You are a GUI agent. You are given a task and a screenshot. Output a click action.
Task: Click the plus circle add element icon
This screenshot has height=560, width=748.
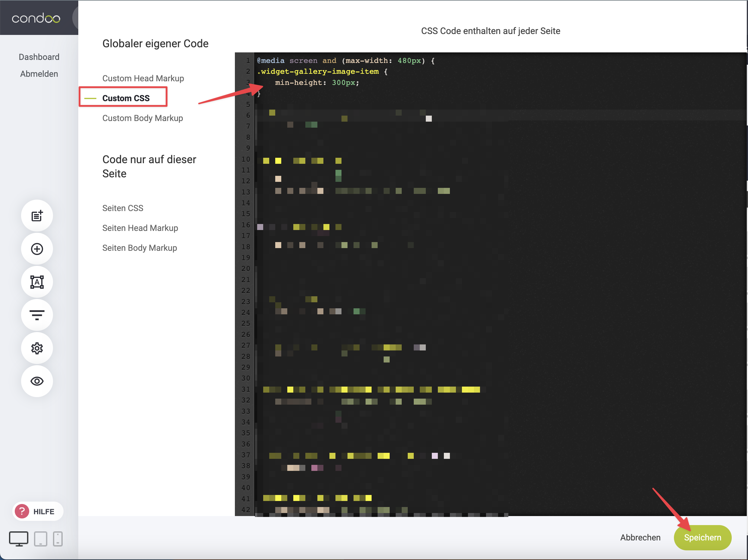coord(37,249)
